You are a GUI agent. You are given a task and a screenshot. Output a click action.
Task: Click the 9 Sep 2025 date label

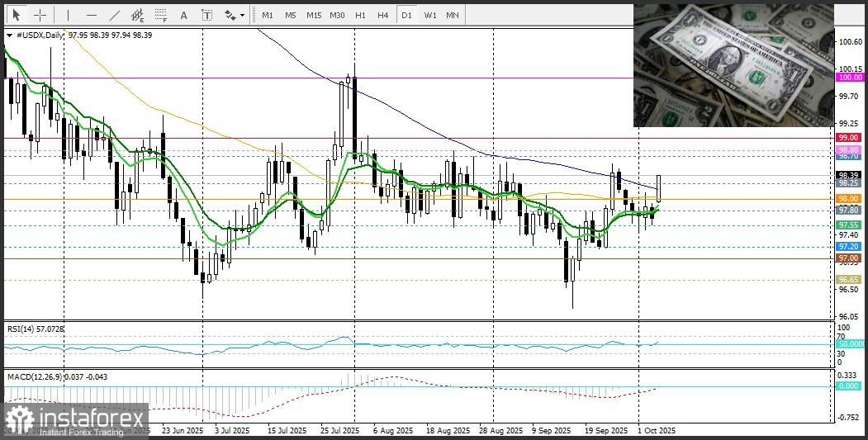pos(552,430)
